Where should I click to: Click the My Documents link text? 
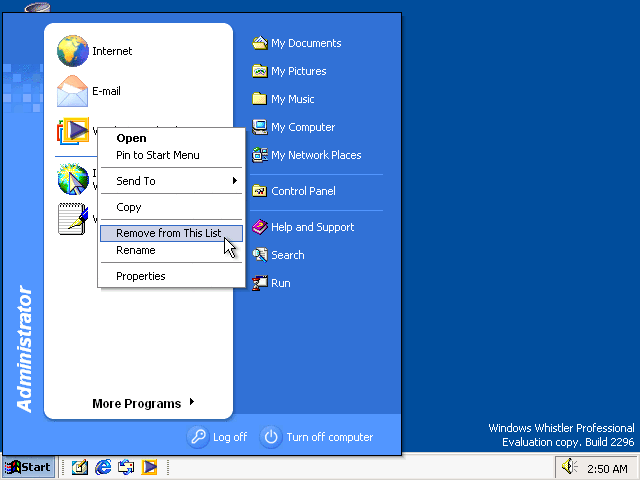coord(306,43)
